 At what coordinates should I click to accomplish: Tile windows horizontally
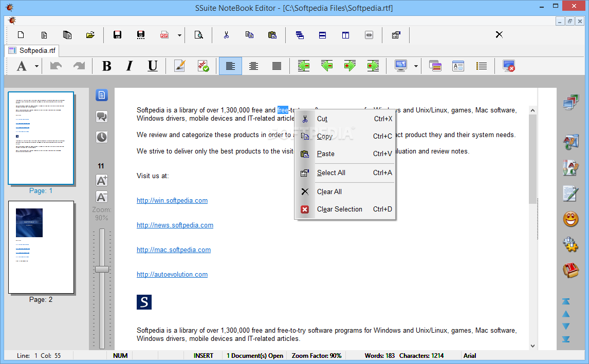pyautogui.click(x=322, y=35)
